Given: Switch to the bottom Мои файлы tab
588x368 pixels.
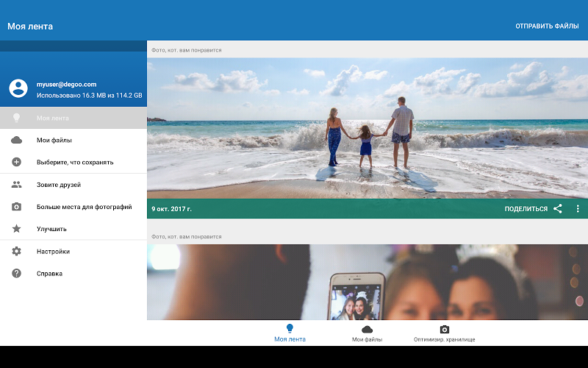Looking at the screenshot, I should coord(367,333).
